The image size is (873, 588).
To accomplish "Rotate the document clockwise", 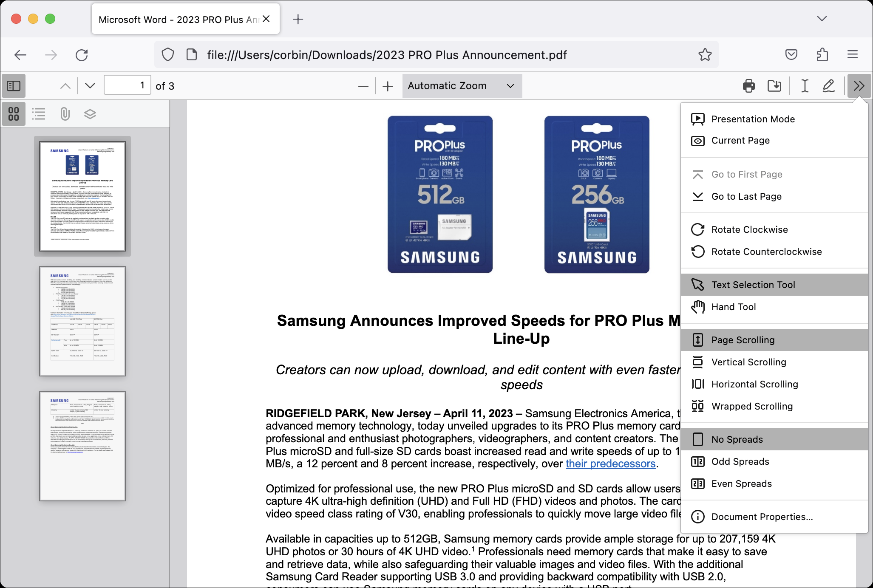I will point(774,229).
